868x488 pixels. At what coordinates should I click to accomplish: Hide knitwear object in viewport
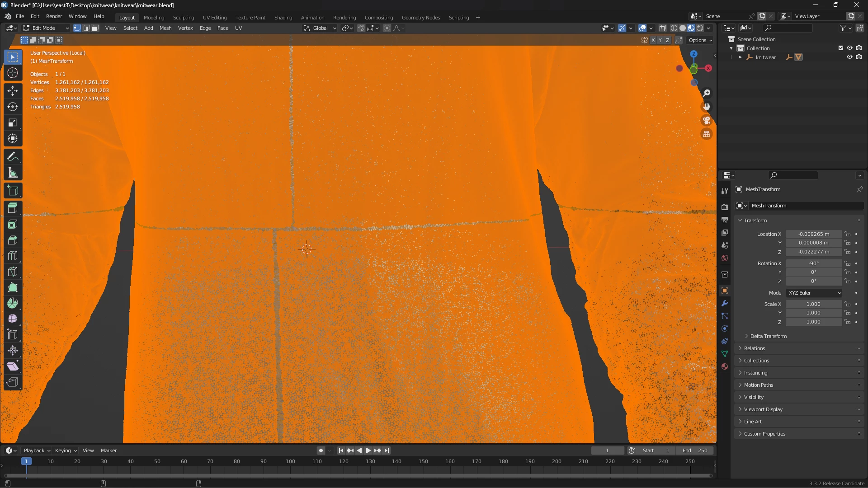[x=849, y=57]
